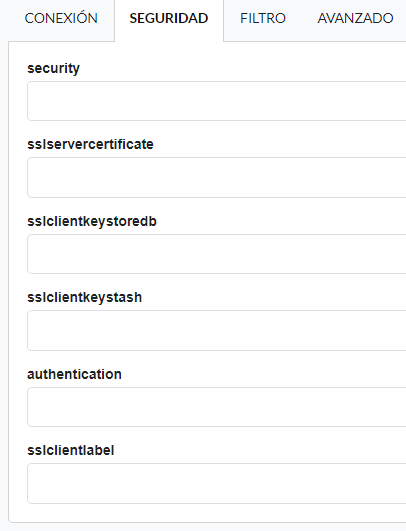406x531 pixels.
Task: Focus the sslservercertificate text box
Action: [217, 177]
